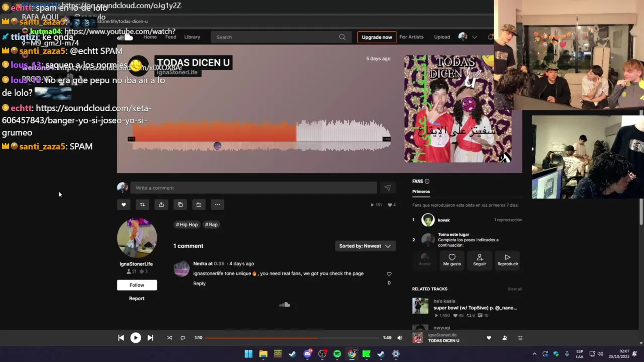Reply to Nedra's comment
The height and width of the screenshot is (362, 644).
(199, 283)
